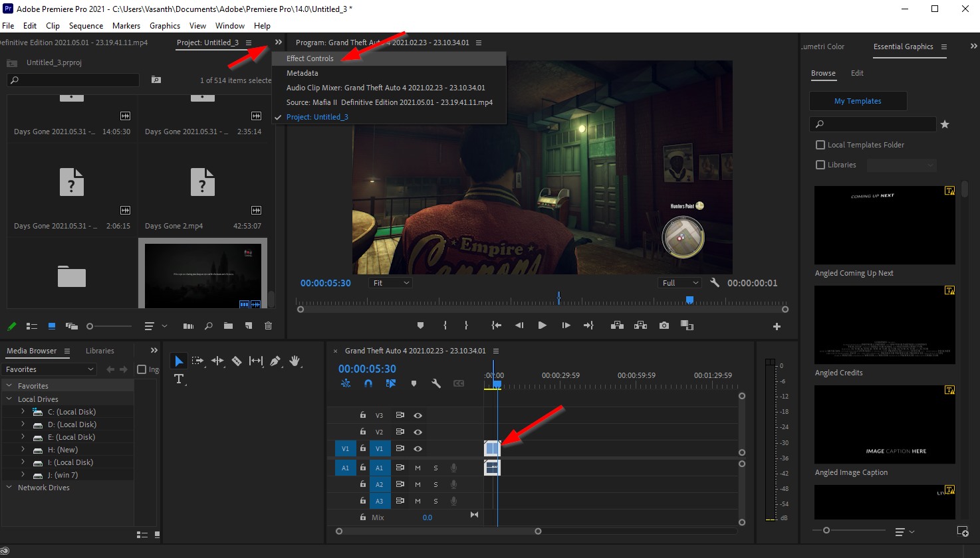The image size is (980, 558).
Task: Click Go to In point button
Action: [x=496, y=325]
